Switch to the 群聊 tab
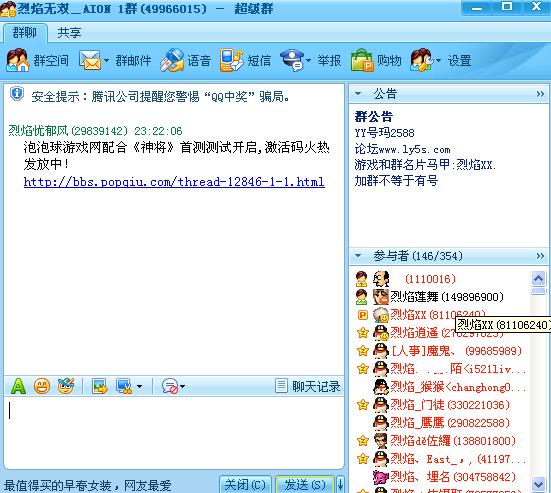Image resolution: width=551 pixels, height=493 pixels. tap(25, 33)
